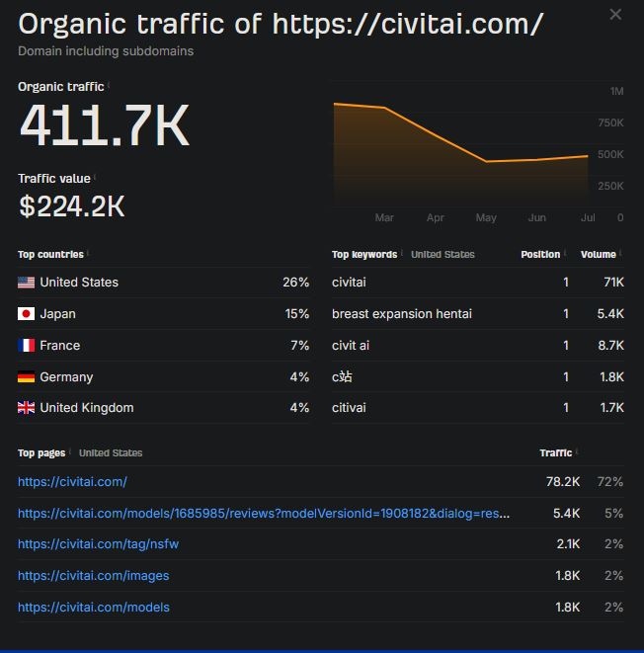Open the models/1685985 reviews page link
The image size is (644, 653).
coord(264,514)
